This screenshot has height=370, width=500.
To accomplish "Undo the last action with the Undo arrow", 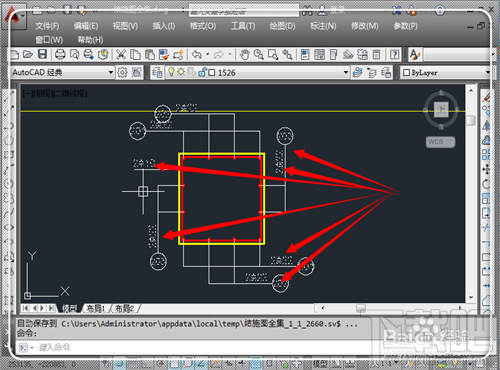I will coord(197,54).
